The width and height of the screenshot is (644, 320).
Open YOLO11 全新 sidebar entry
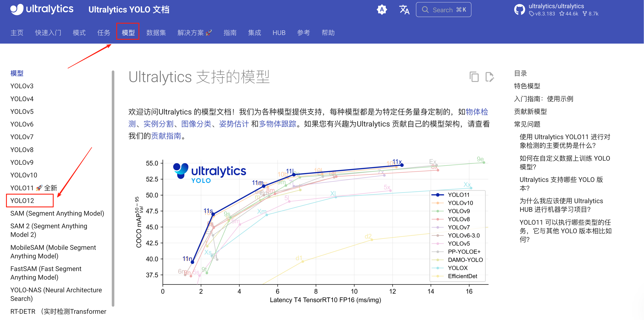pyautogui.click(x=33, y=188)
